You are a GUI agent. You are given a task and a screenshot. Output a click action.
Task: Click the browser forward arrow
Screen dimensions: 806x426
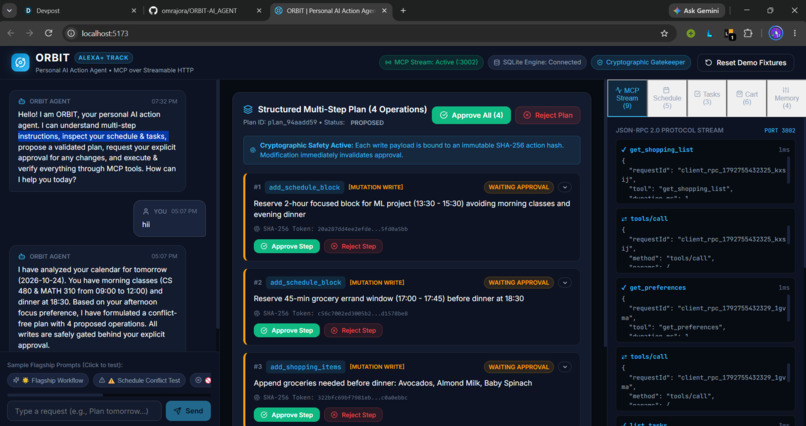[29, 33]
